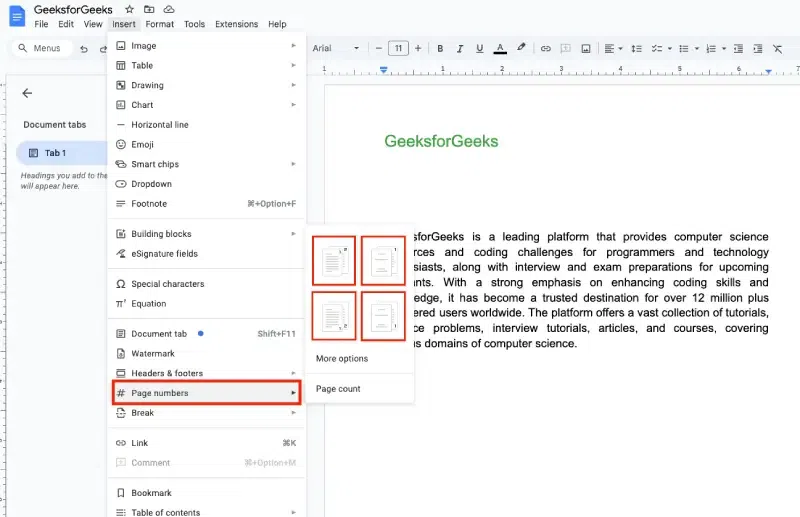Screen dimensions: 800x517
Task: Click line and paragraph spacing icon
Action: click(636, 48)
